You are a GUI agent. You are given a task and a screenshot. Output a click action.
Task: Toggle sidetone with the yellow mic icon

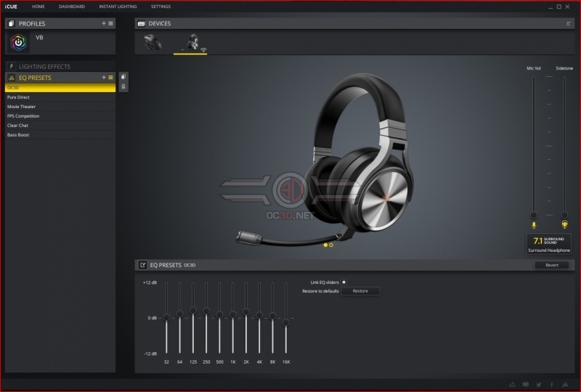point(564,224)
